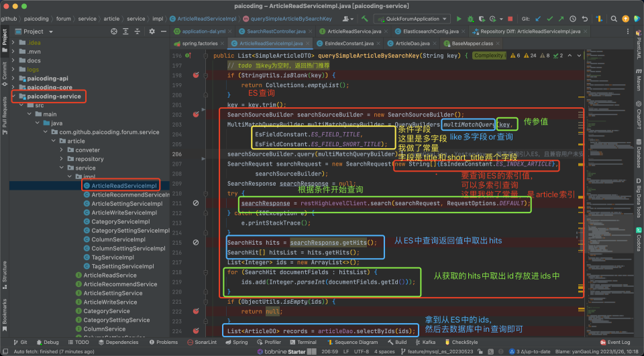
Task: Open QuickForumApplication run configuration dropdown
Action: pos(412,19)
